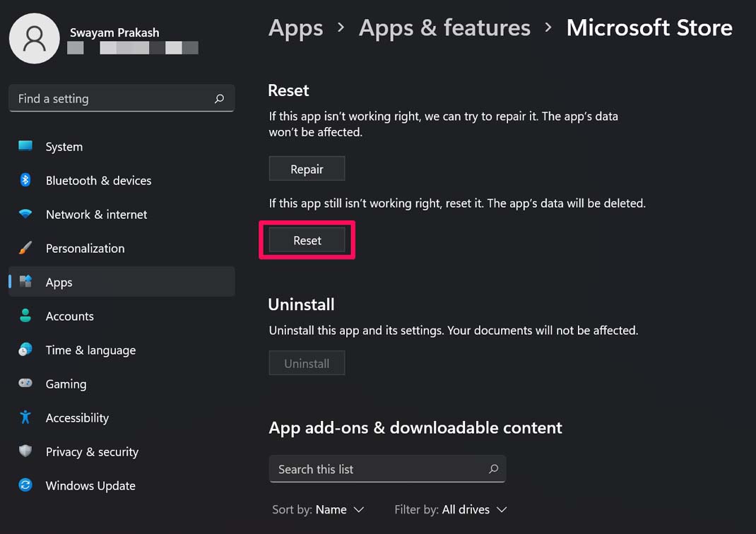Open the System settings page

(122, 146)
